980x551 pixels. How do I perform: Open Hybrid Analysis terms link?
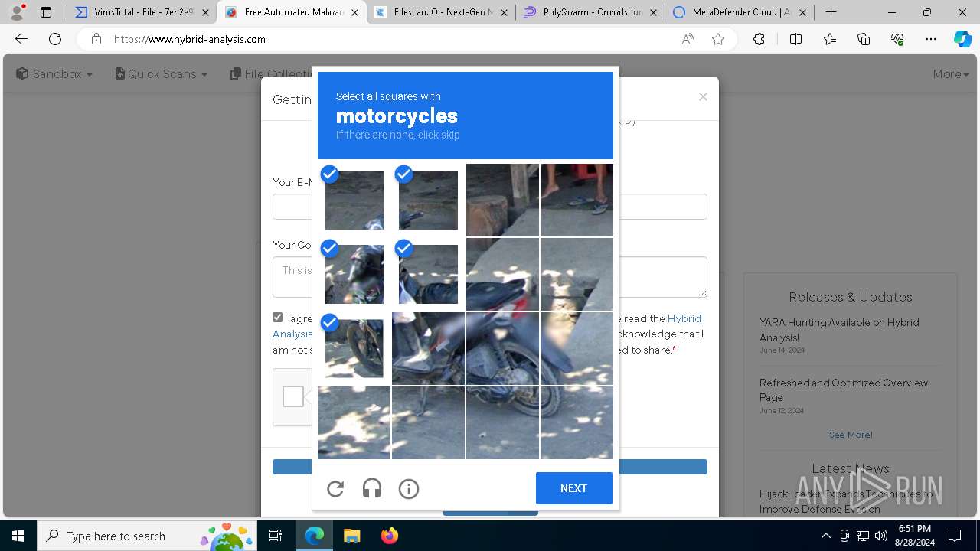pos(684,318)
